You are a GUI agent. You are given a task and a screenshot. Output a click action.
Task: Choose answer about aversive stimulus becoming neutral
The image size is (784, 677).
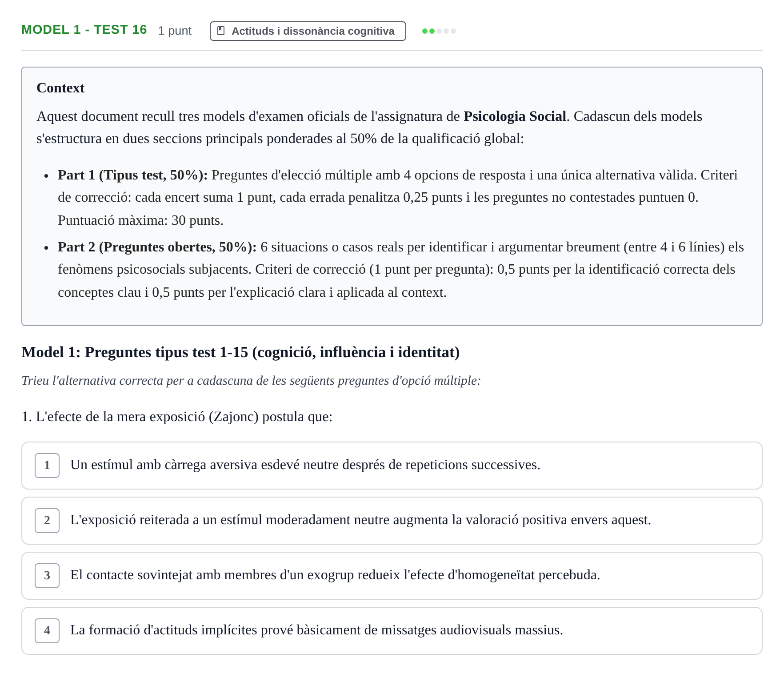[392, 466]
